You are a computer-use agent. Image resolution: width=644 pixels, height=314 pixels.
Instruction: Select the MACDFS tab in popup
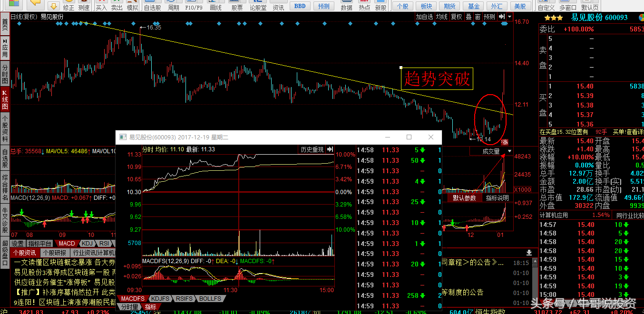pos(133,298)
